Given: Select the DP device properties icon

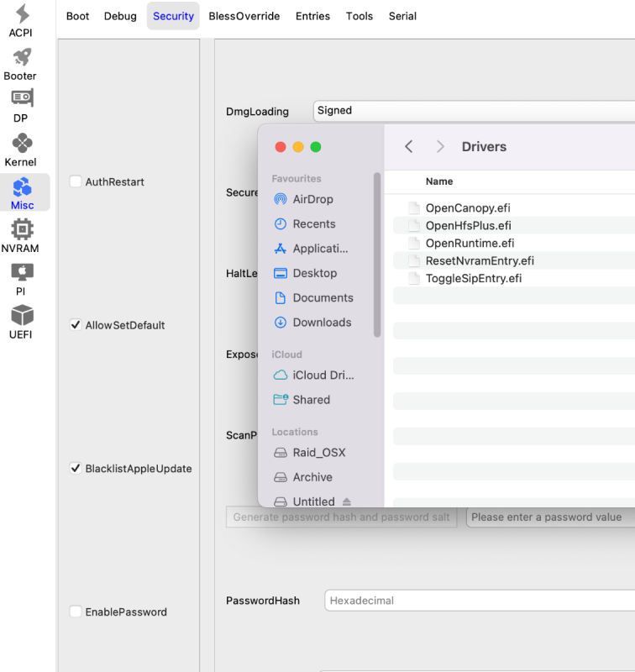Looking at the screenshot, I should (x=23, y=97).
